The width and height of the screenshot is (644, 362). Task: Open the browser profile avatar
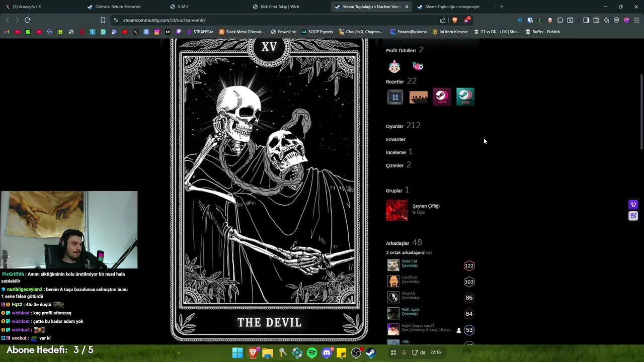click(x=626, y=20)
